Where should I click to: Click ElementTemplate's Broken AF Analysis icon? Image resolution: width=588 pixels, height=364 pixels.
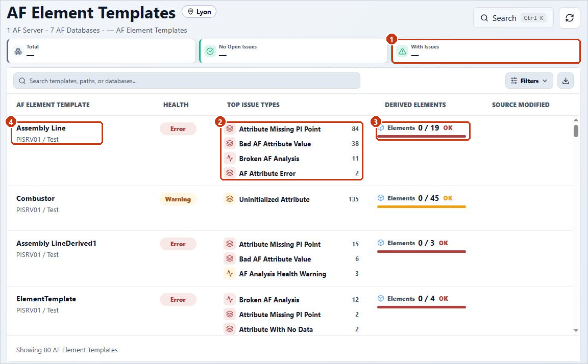pyautogui.click(x=230, y=300)
